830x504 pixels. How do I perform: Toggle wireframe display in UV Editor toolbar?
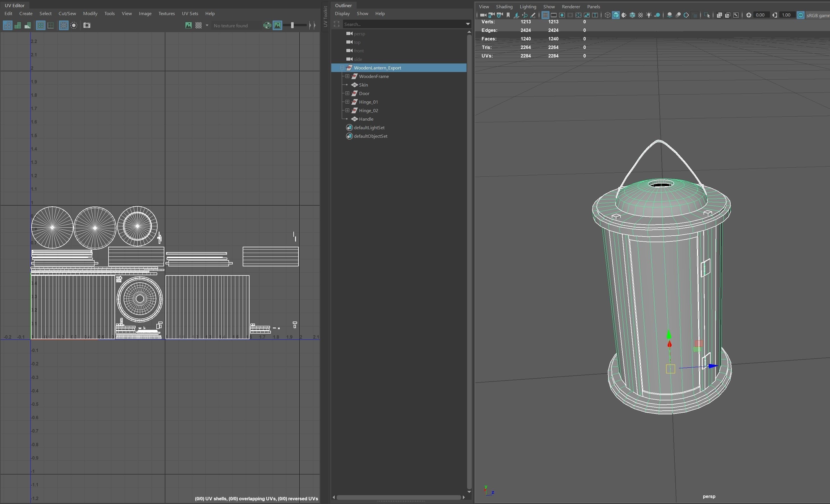[x=7, y=25]
